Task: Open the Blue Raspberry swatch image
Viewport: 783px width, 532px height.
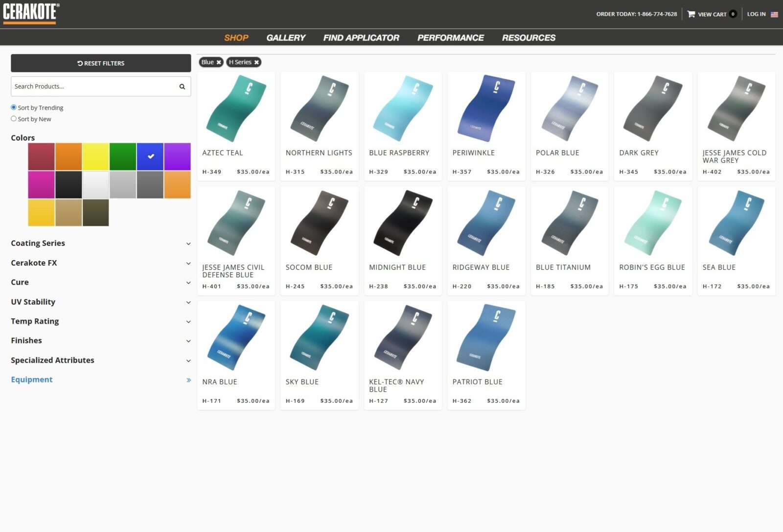Action: [x=403, y=108]
